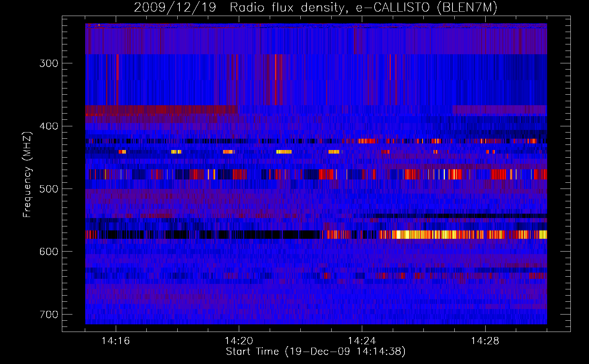This screenshot has height=364, width=589.
Task: Select the 600 frequency axis label
Action: (x=48, y=252)
